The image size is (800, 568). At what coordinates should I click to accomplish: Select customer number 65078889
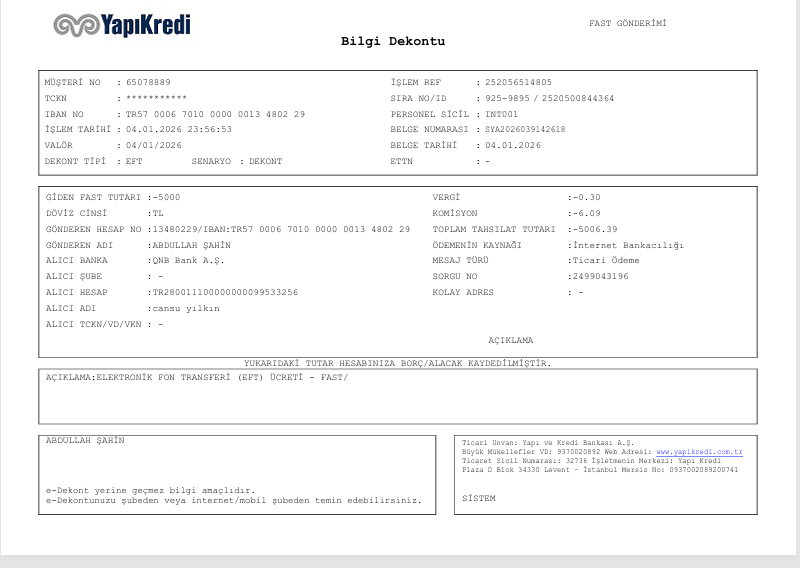(x=148, y=82)
